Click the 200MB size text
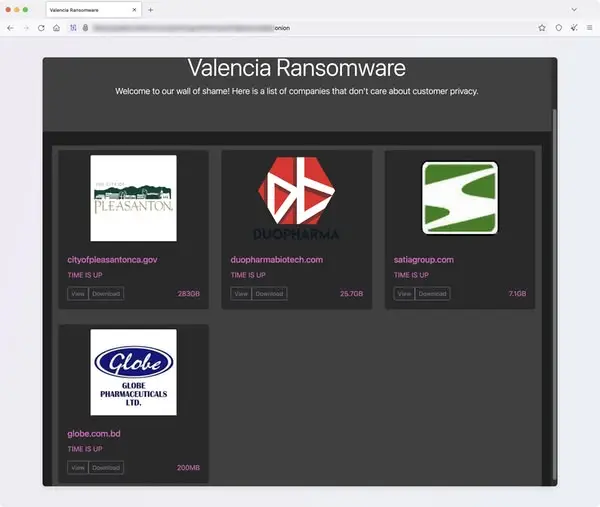This screenshot has width=600, height=507. point(188,468)
